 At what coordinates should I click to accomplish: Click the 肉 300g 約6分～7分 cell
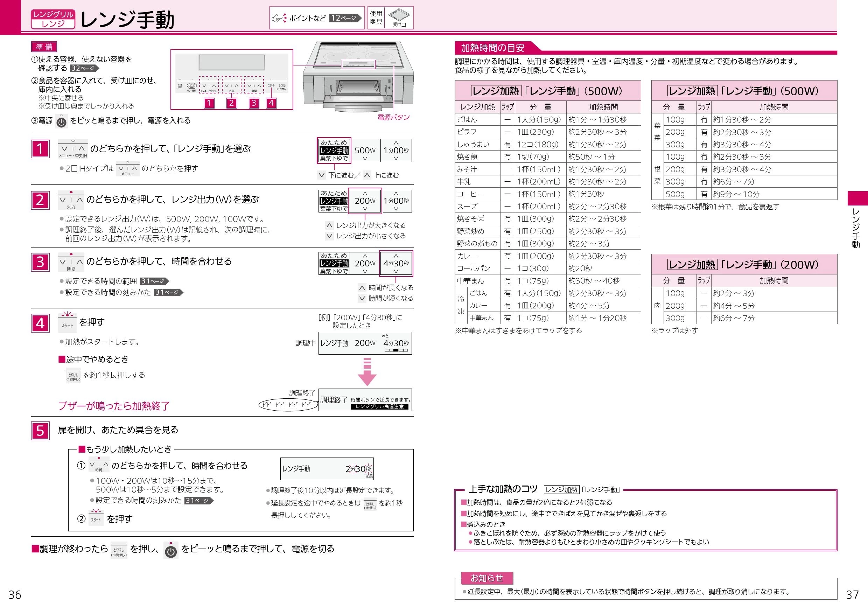pos(774,318)
